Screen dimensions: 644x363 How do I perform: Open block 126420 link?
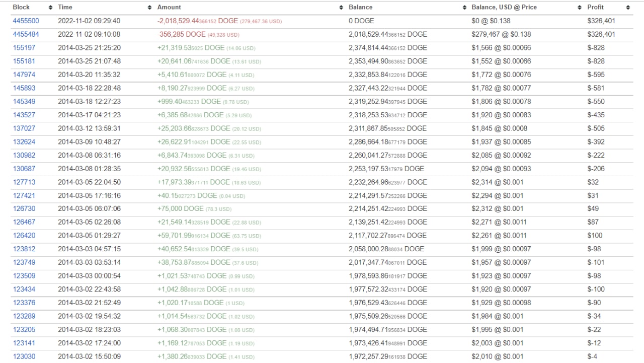(24, 236)
